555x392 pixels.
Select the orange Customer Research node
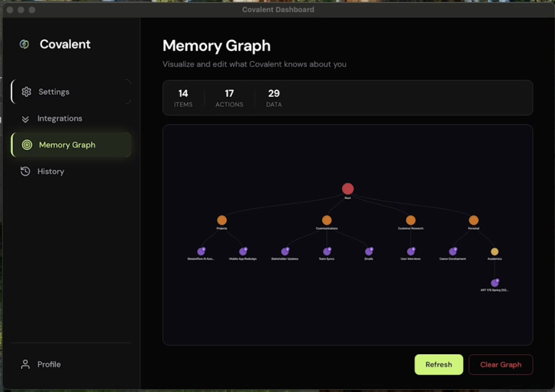[411, 220]
